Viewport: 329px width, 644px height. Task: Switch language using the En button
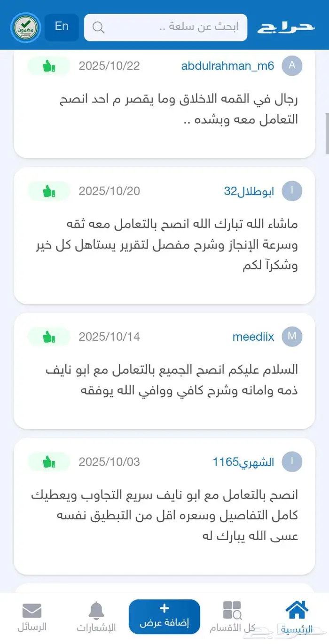tap(62, 26)
